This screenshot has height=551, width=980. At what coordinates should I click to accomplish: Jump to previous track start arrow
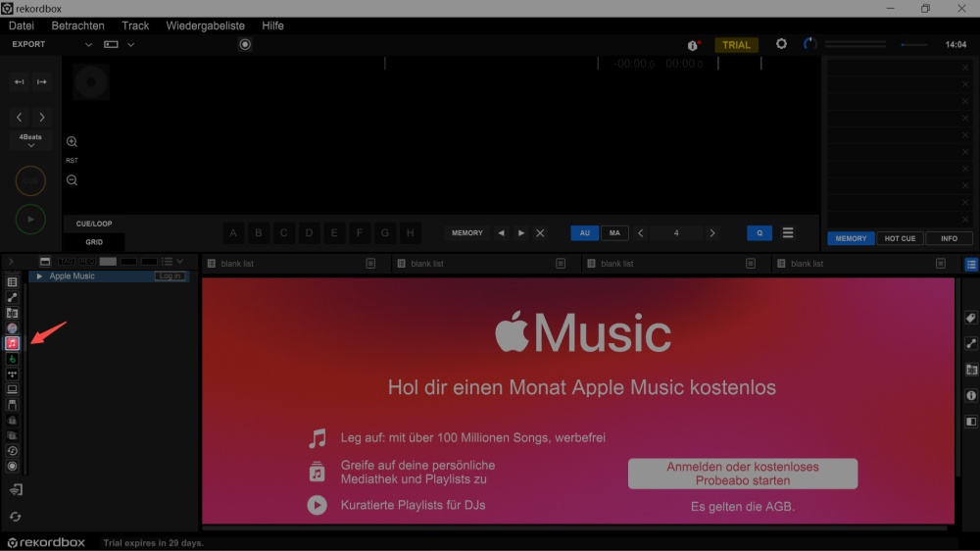point(20,82)
